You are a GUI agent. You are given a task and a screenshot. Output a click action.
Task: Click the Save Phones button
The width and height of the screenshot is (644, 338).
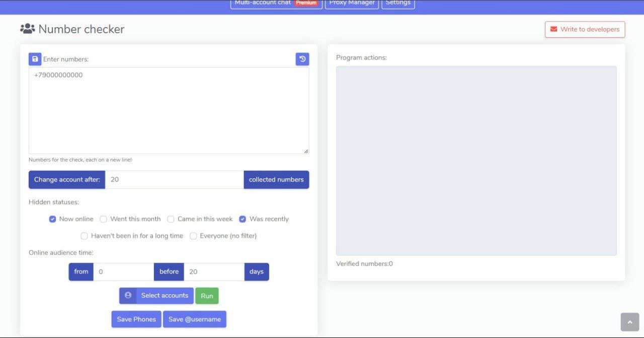(136, 319)
